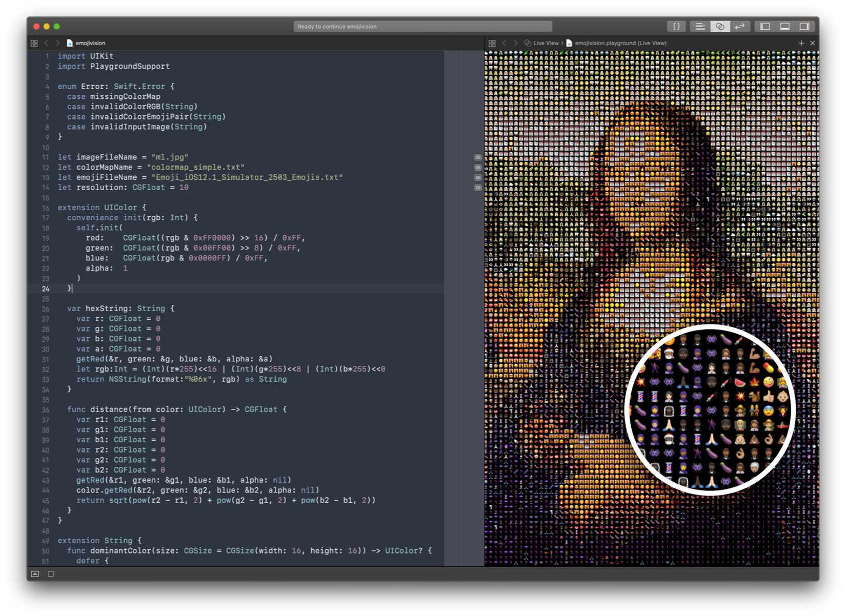Click "extension UIColor" declaration
The width and height of the screenshot is (846, 616).
tap(102, 208)
